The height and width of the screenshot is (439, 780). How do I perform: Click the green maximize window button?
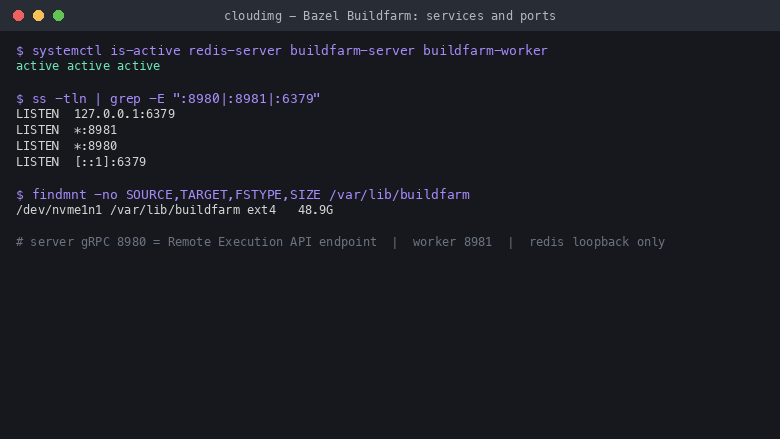tap(58, 15)
